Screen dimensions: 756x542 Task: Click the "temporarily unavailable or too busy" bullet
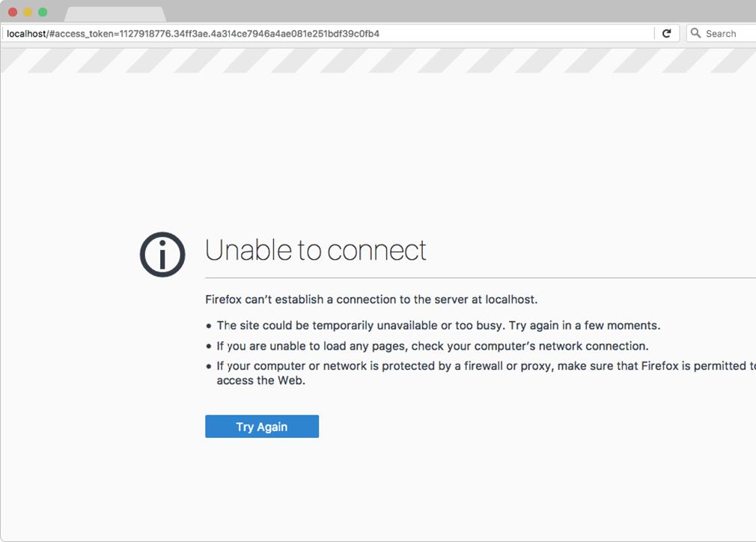click(x=438, y=326)
